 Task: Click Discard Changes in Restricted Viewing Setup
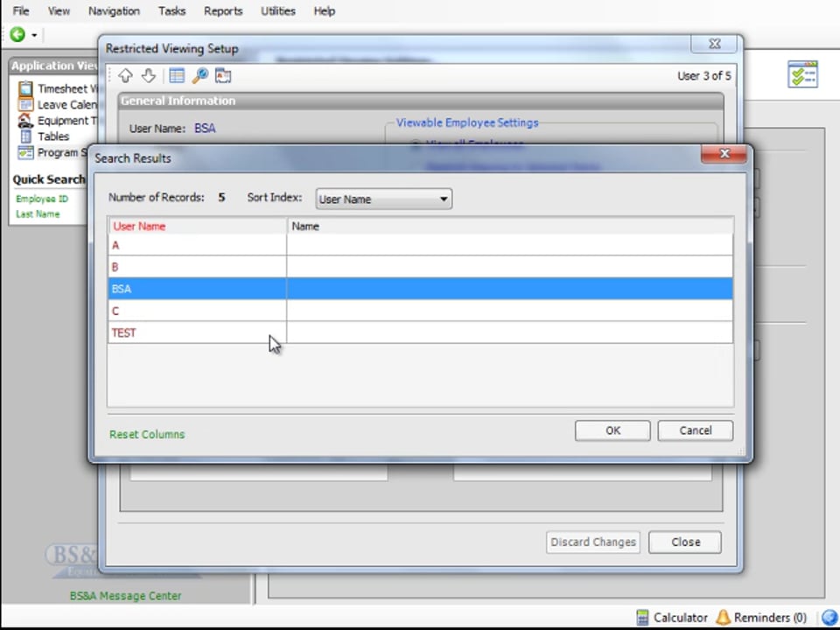593,542
